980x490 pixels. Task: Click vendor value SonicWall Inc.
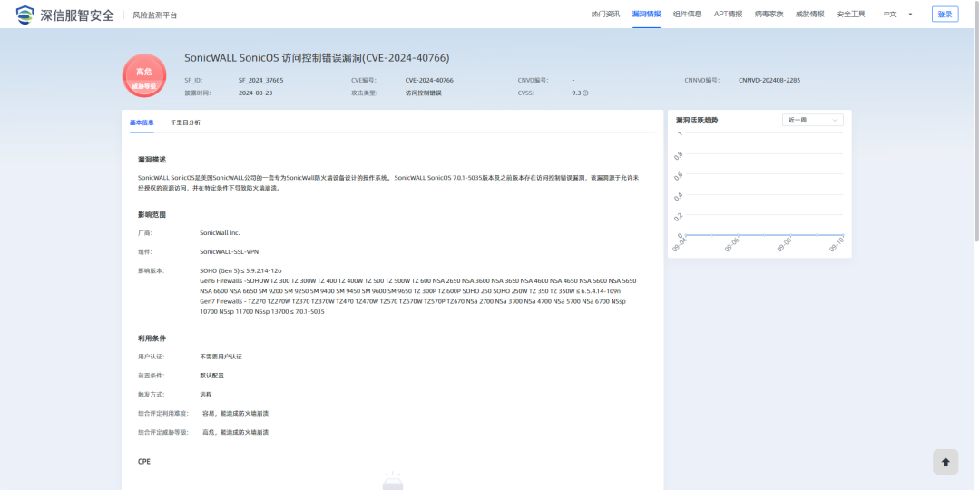point(220,232)
